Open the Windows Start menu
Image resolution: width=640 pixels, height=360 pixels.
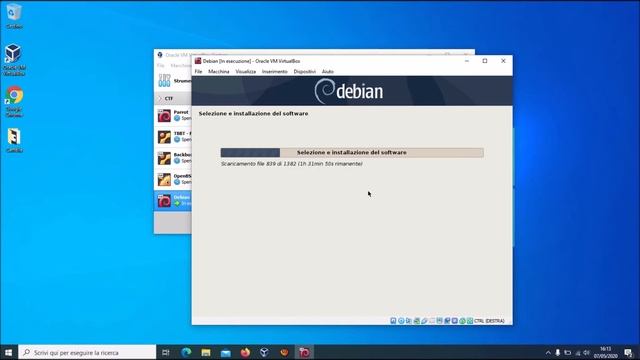click(x=9, y=352)
